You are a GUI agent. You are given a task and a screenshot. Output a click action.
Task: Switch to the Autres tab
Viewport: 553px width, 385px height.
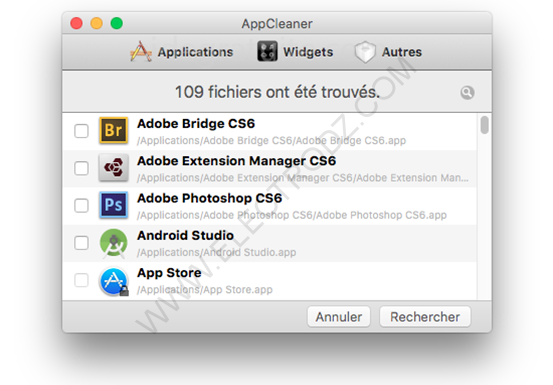[388, 52]
